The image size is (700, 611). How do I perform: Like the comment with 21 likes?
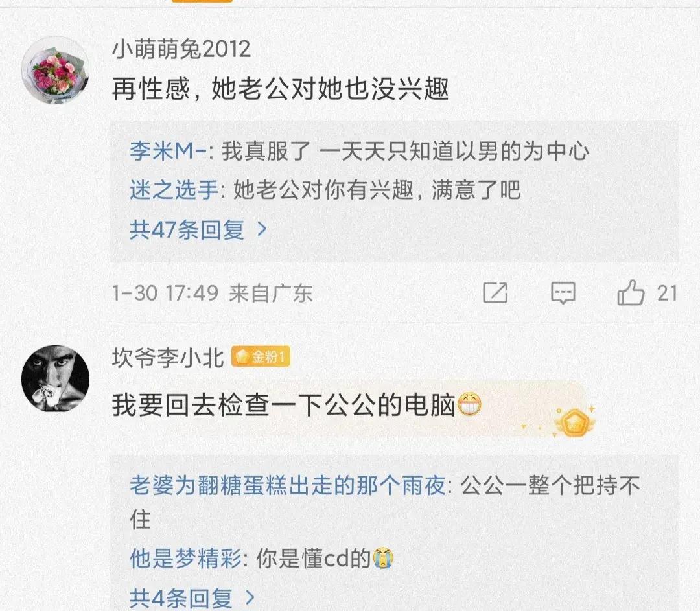point(631,293)
